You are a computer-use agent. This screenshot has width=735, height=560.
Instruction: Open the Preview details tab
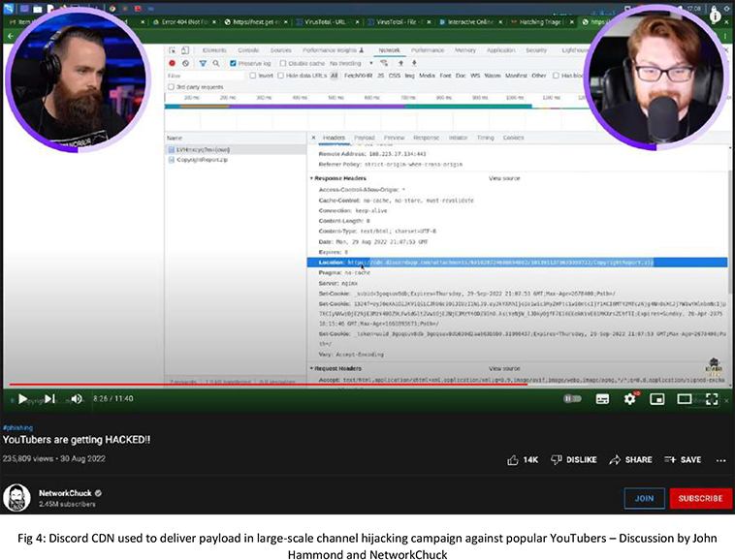[x=395, y=138]
